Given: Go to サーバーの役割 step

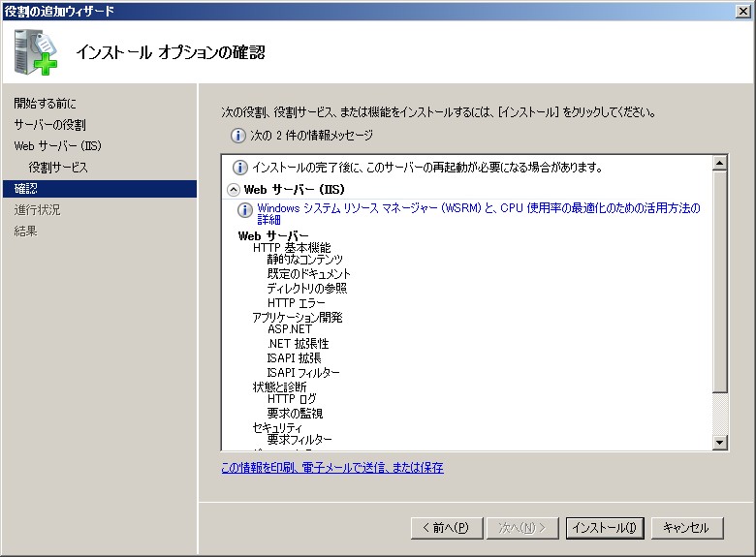Looking at the screenshot, I should [x=49, y=125].
